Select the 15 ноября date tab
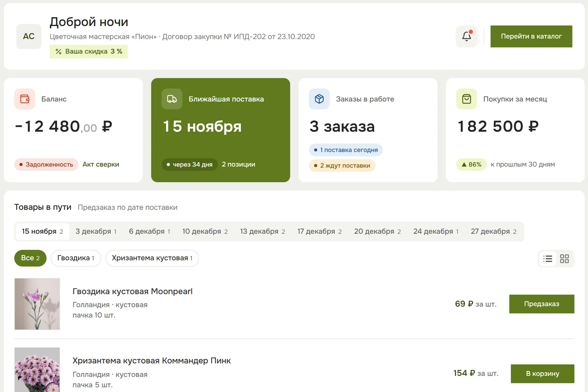The image size is (588, 392). [42, 231]
